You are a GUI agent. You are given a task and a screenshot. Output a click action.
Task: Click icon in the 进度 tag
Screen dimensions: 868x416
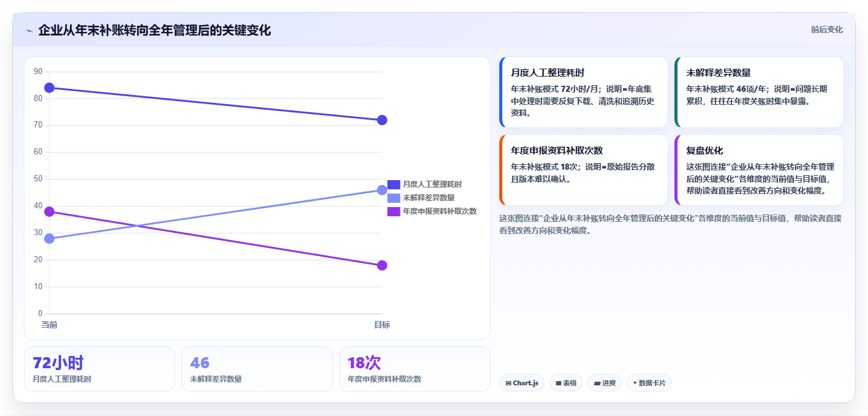(x=597, y=383)
